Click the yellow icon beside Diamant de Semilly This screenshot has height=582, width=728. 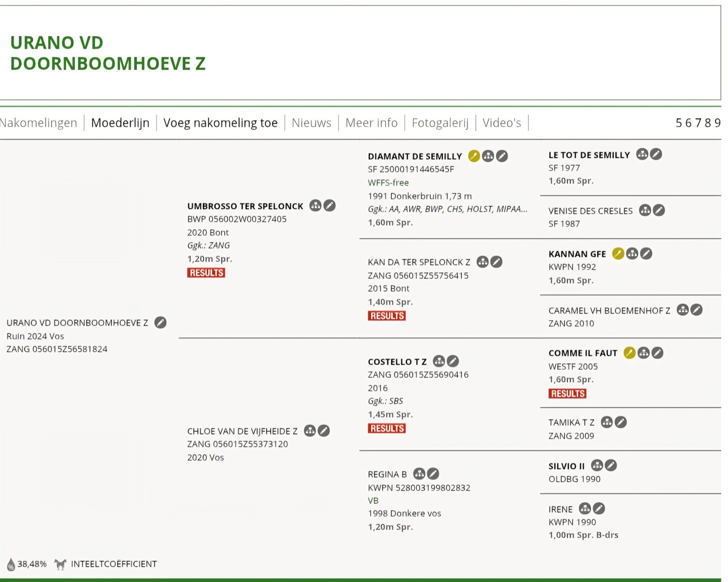point(474,156)
